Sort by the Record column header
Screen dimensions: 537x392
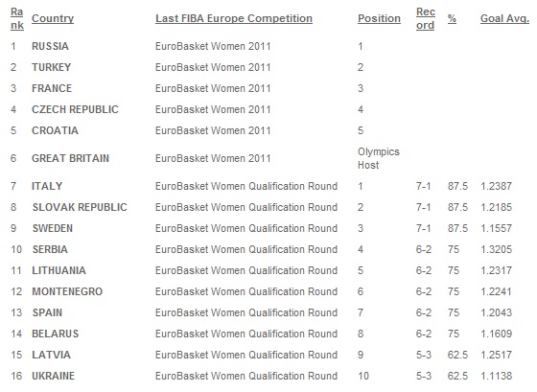[x=426, y=18]
